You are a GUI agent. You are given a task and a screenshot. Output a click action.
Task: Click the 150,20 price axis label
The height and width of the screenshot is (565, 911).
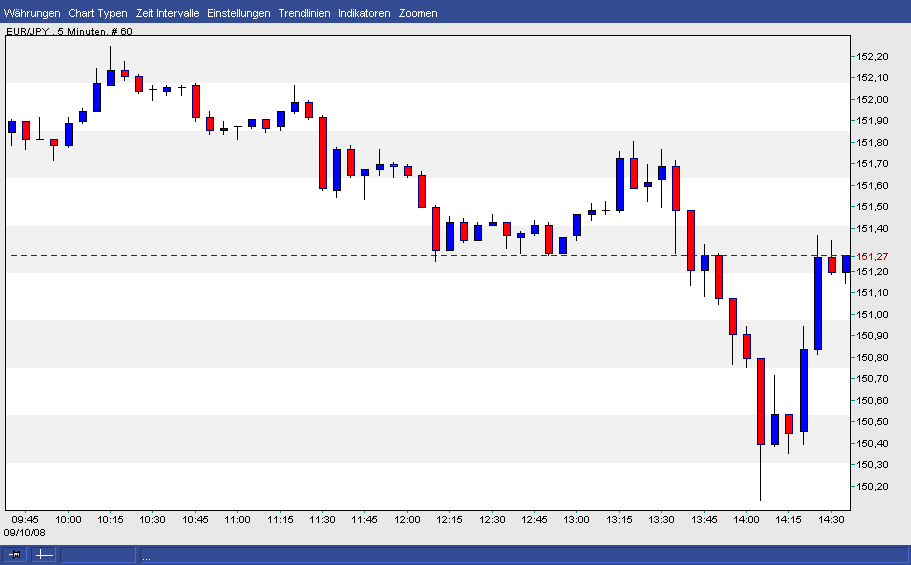(872, 487)
